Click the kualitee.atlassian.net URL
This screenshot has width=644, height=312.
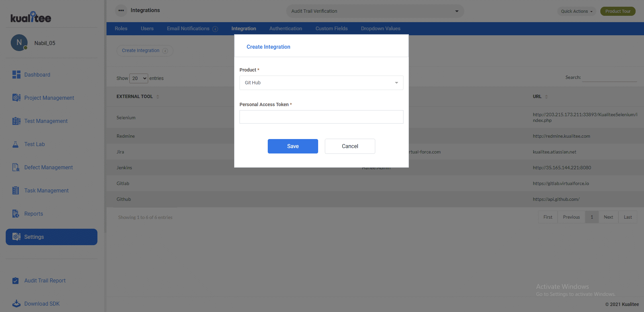click(554, 152)
